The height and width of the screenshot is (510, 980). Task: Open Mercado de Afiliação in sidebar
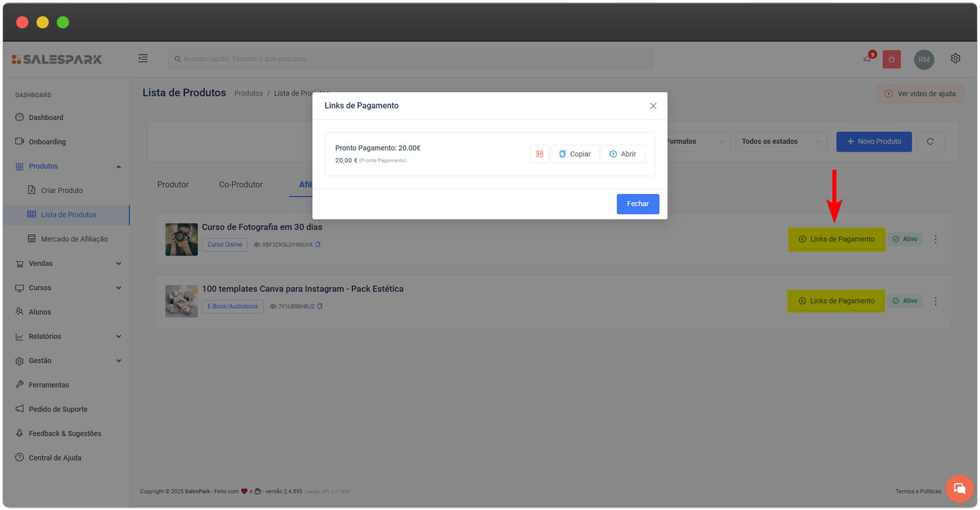point(73,239)
